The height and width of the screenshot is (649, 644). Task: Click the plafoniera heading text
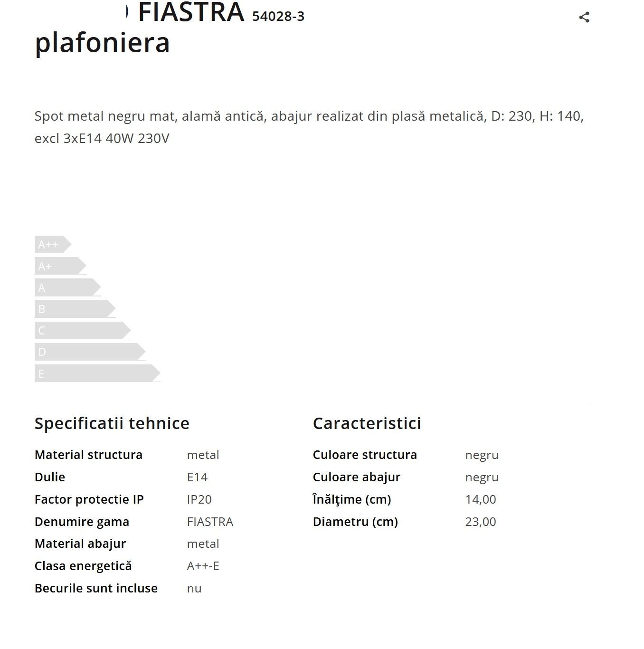click(x=102, y=43)
